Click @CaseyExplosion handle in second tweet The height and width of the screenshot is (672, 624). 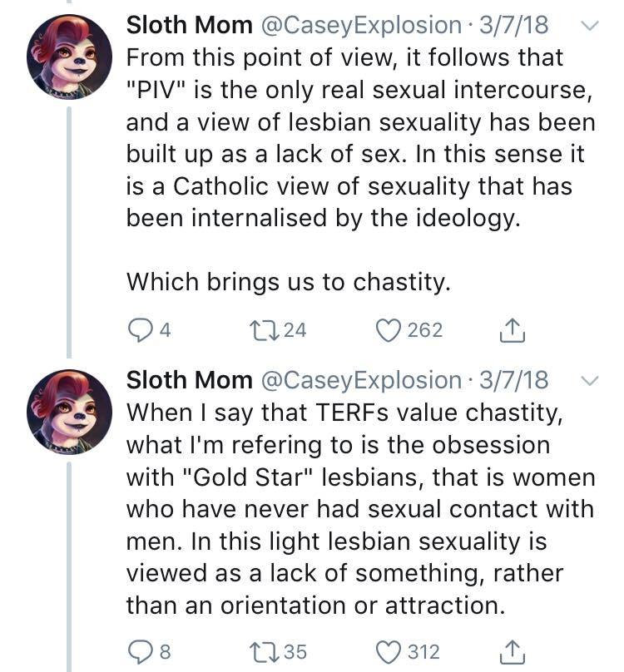pos(359,380)
